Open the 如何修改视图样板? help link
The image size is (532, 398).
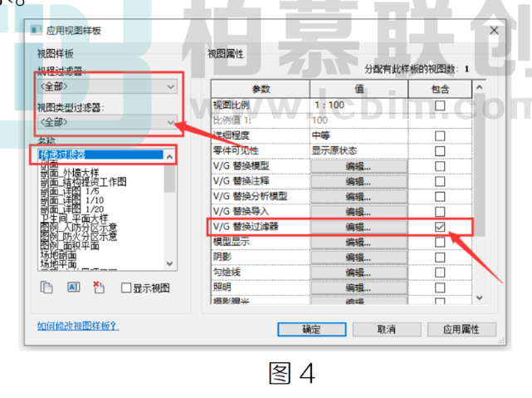tap(78, 326)
